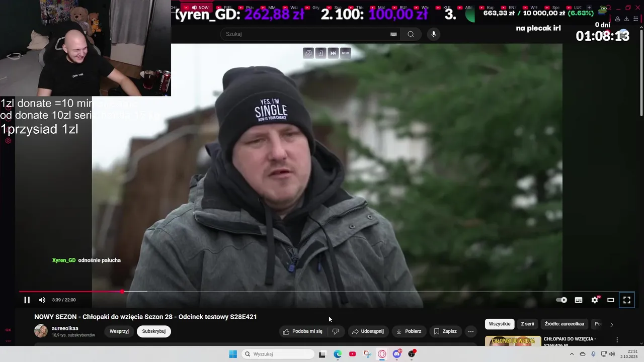Expand more filter chips with the right chevron
644x362 pixels.
click(612, 325)
